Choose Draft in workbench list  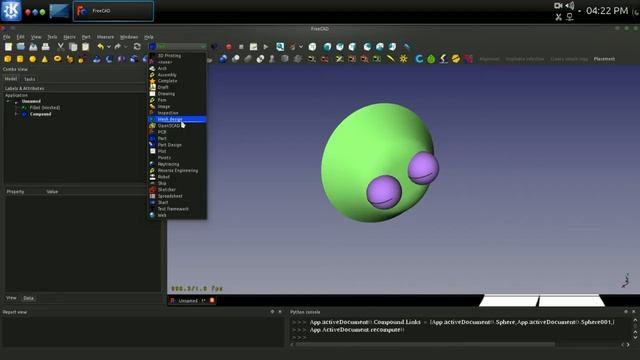(177, 87)
